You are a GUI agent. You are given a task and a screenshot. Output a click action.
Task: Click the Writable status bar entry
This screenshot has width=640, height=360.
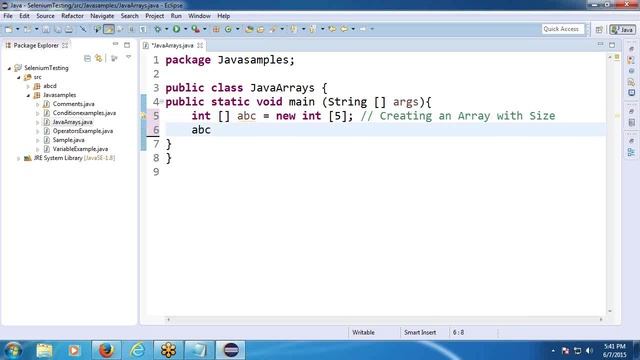click(x=363, y=333)
